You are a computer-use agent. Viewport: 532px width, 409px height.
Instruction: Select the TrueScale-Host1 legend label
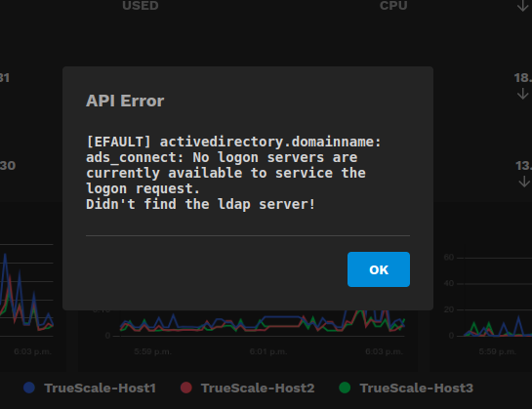click(x=101, y=388)
